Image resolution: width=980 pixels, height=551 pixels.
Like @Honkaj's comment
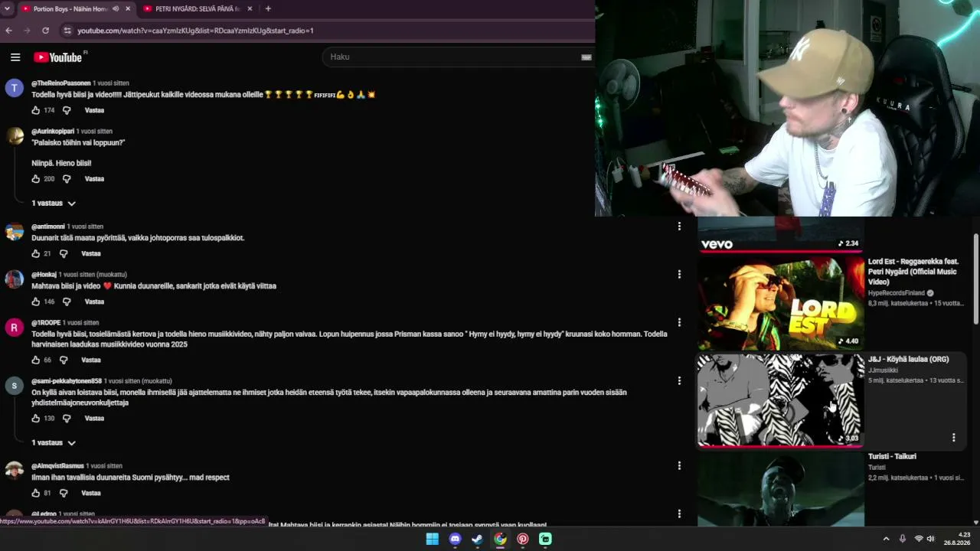(x=35, y=302)
